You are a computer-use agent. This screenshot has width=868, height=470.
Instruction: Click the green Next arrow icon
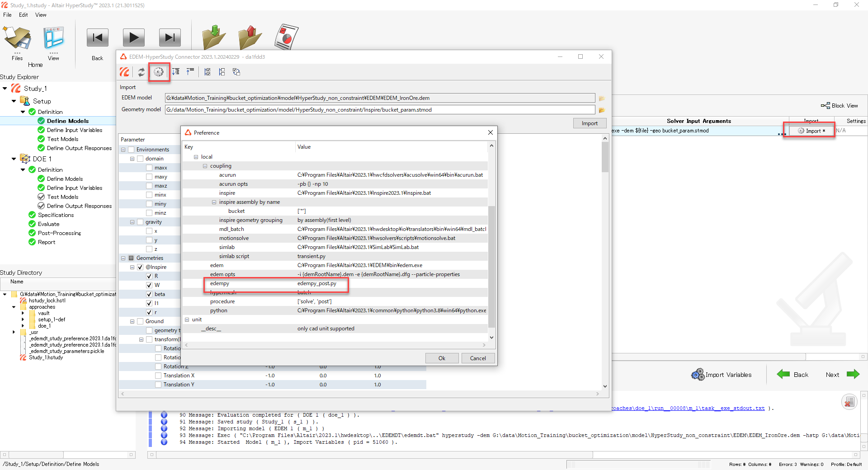(x=853, y=374)
